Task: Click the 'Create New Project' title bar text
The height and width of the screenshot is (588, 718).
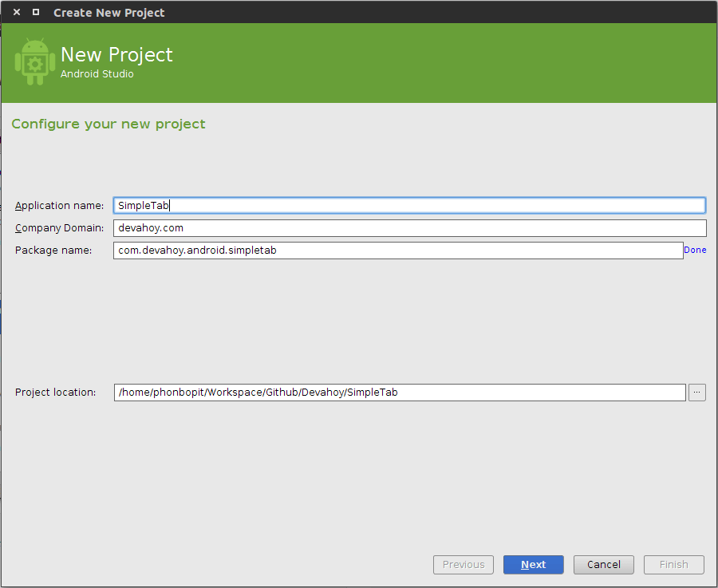Action: click(109, 13)
